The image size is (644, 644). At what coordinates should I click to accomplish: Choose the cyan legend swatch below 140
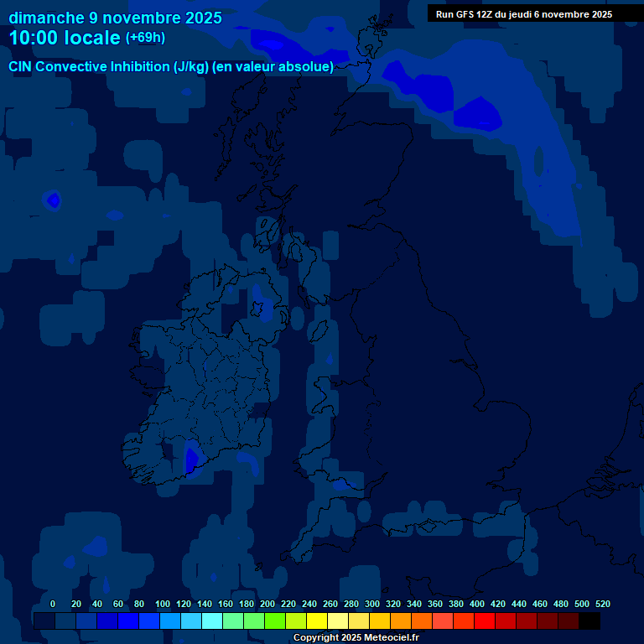[212, 621]
